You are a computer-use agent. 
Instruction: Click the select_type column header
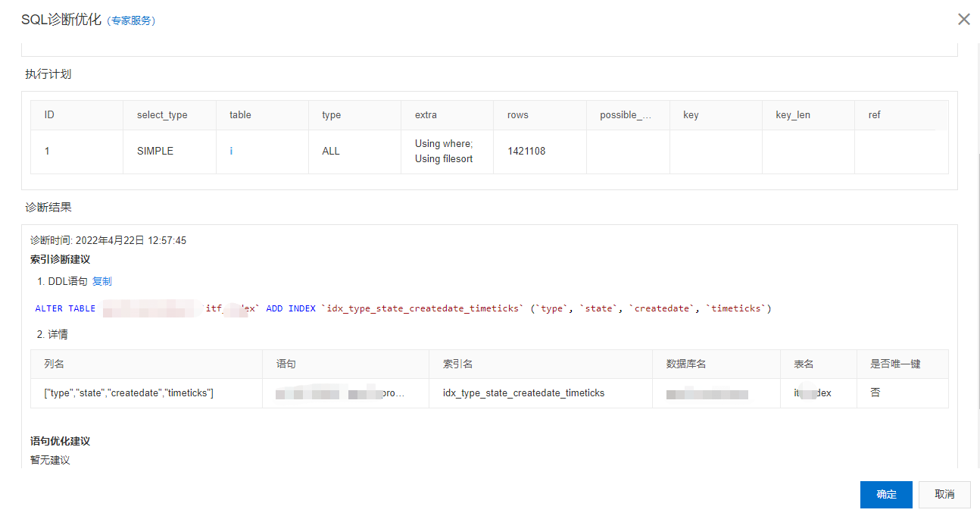pyautogui.click(x=162, y=115)
